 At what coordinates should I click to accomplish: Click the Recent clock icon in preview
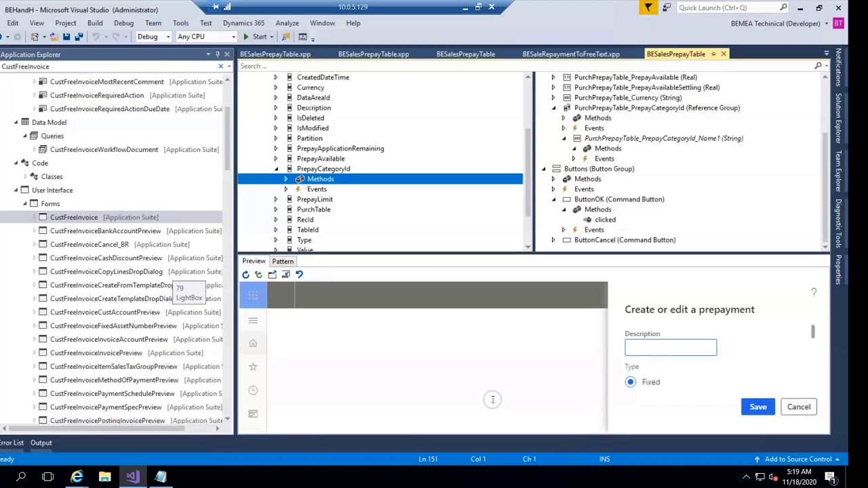tap(253, 390)
